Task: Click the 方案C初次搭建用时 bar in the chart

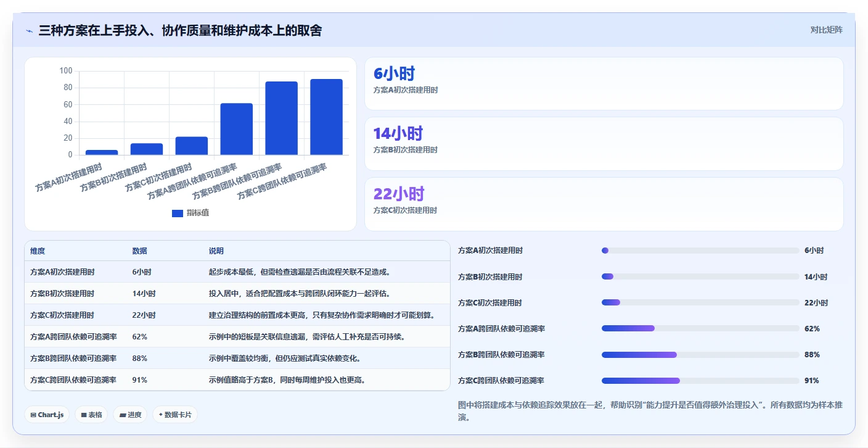Action: click(x=192, y=146)
